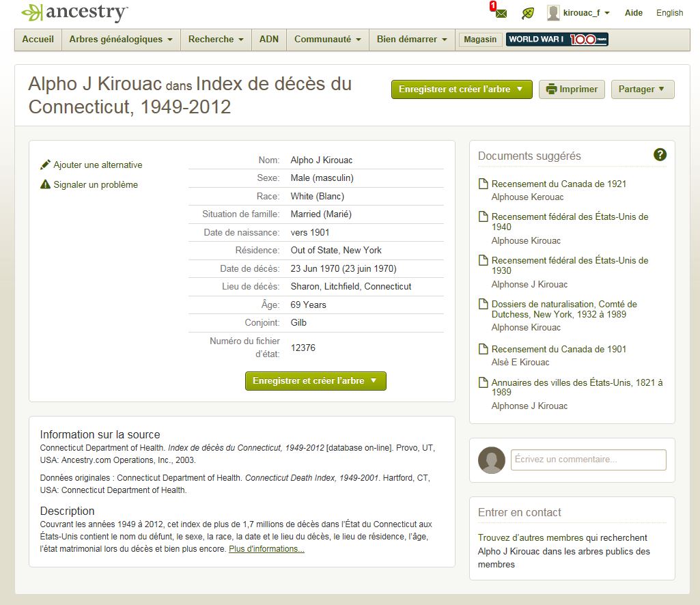Open Recensement du Canada de 1921 record
The height and width of the screenshot is (605, 700).
point(559,184)
